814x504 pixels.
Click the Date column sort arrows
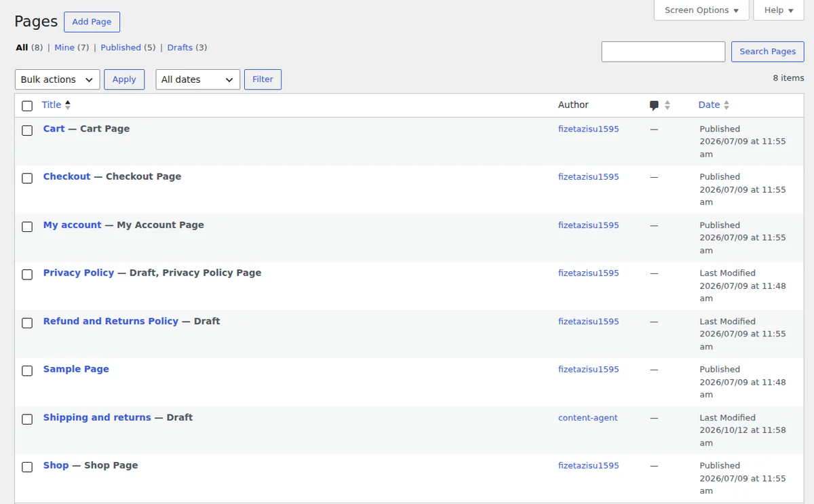tap(726, 105)
